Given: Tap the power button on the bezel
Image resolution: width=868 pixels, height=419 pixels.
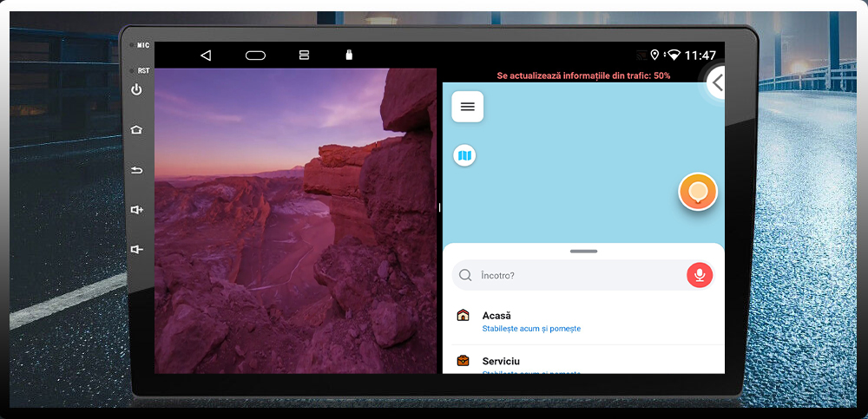Looking at the screenshot, I should pyautogui.click(x=136, y=89).
